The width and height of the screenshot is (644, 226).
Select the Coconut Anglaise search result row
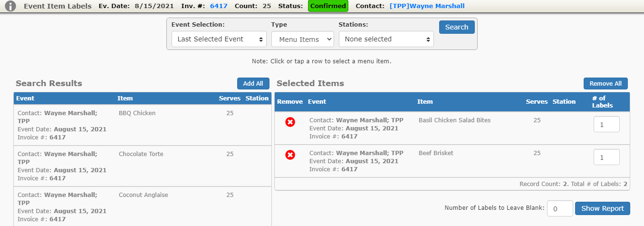pyautogui.click(x=143, y=206)
